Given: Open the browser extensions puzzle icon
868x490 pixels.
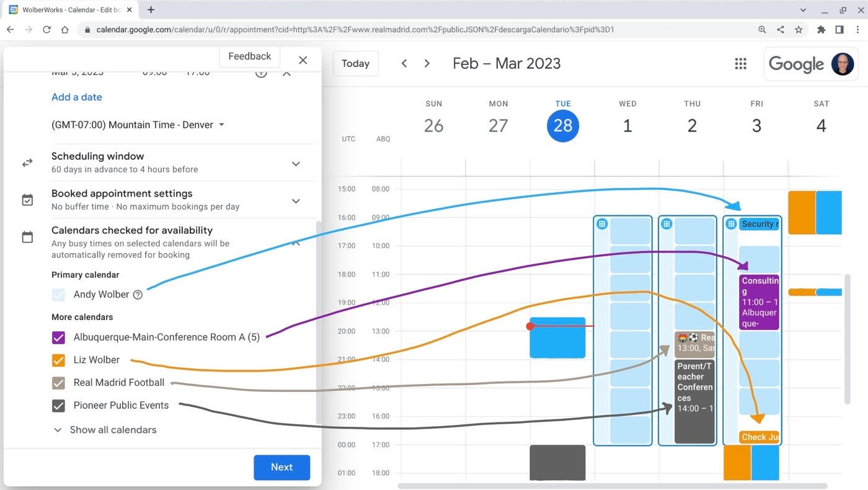Looking at the screenshot, I should click(x=820, y=29).
